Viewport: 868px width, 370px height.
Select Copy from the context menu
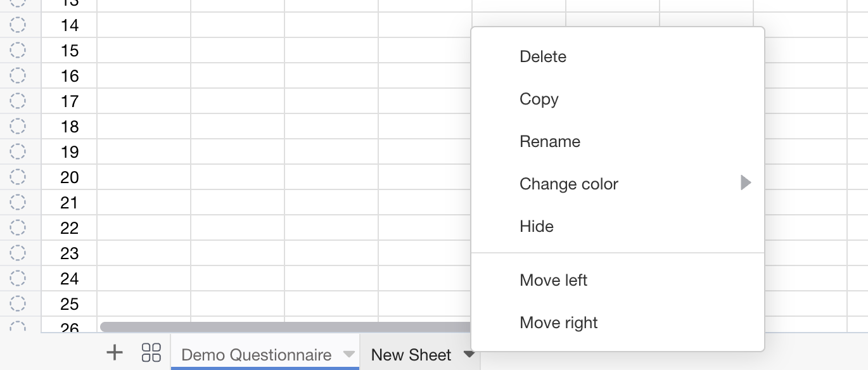539,99
